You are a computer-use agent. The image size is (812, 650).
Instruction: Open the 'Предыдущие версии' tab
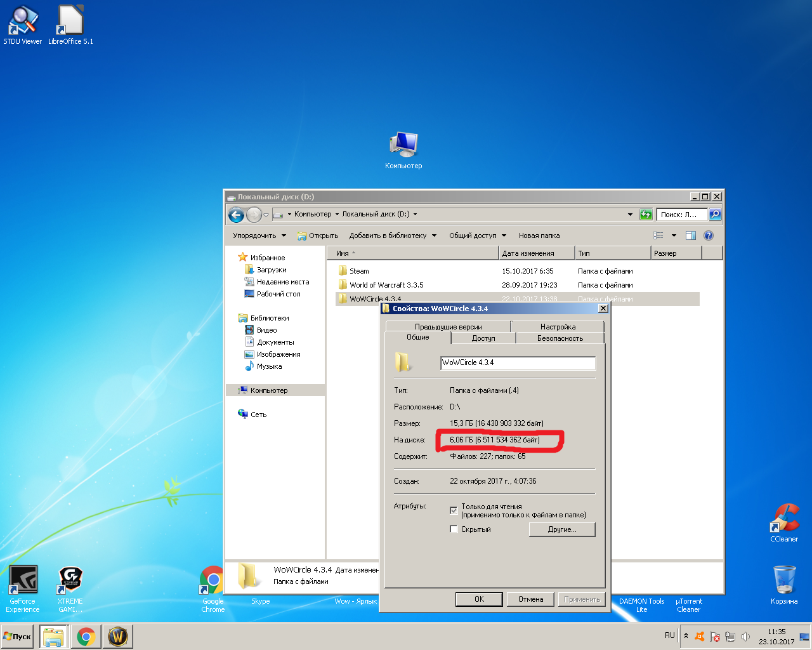pyautogui.click(x=448, y=327)
